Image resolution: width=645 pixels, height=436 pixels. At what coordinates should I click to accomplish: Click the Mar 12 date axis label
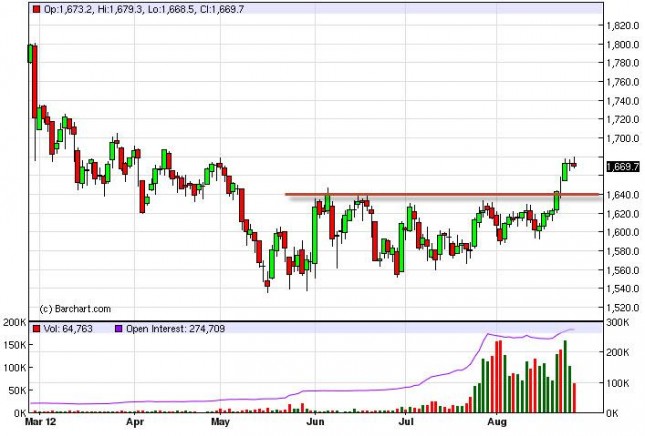click(40, 422)
